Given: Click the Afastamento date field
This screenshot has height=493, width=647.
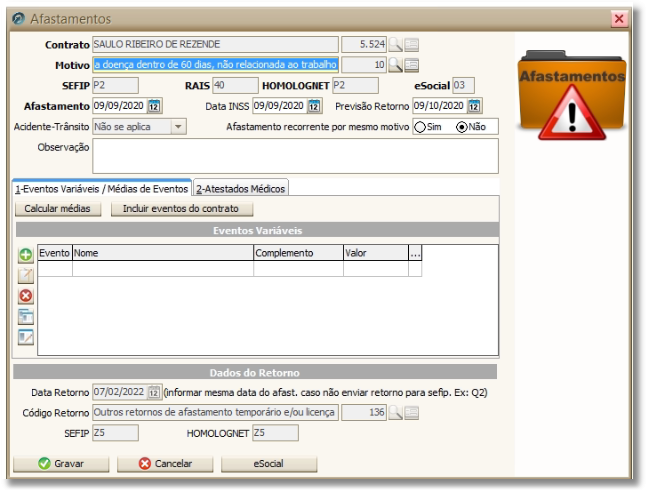Looking at the screenshot, I should pos(120,106).
